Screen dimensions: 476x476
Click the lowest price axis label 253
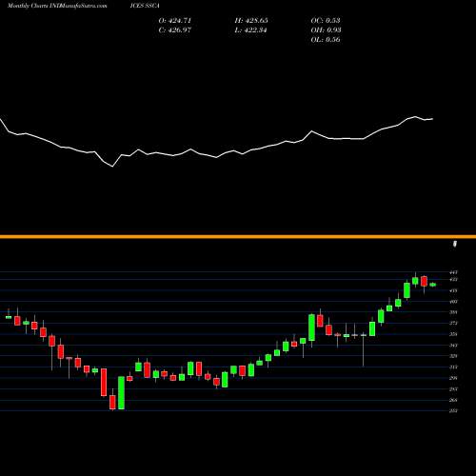[x=453, y=411]
